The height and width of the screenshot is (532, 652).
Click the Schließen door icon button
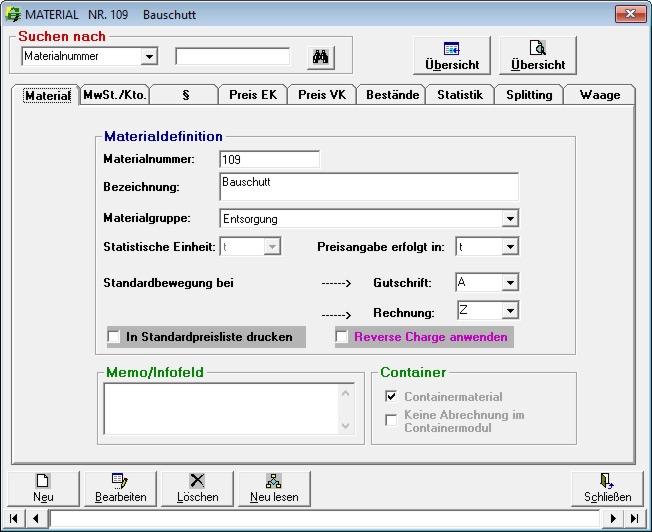[607, 488]
